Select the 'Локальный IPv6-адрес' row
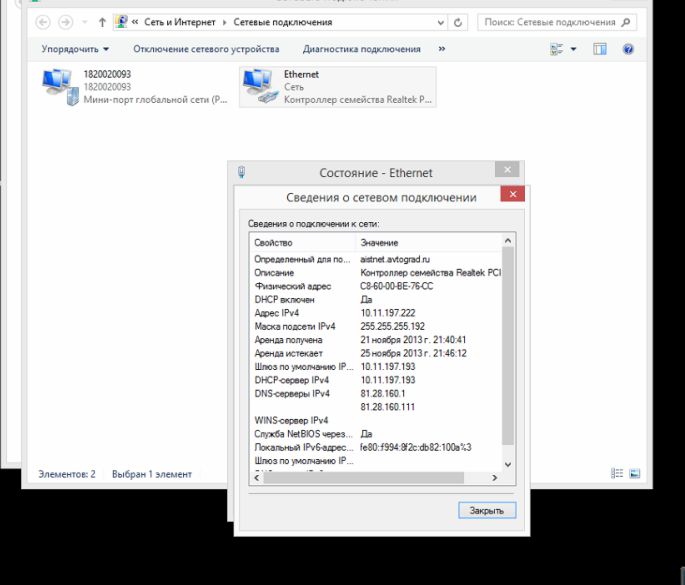The image size is (685, 585). click(376, 447)
